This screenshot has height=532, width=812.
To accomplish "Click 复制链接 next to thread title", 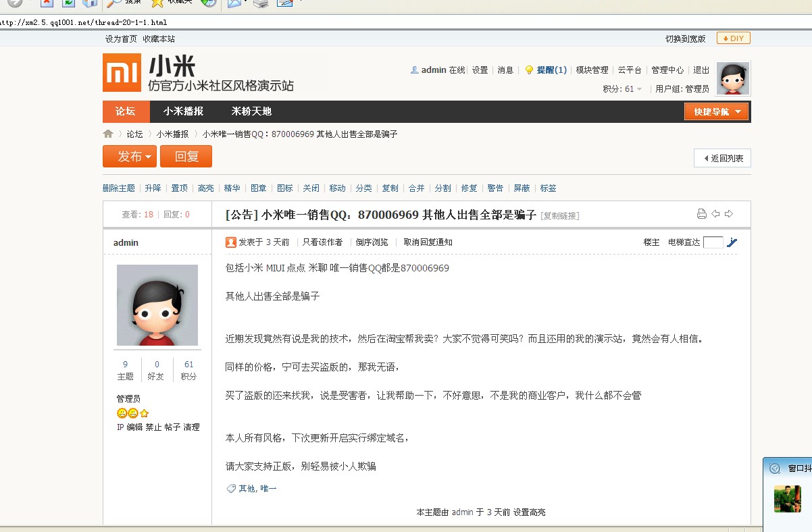I will pos(560,216).
